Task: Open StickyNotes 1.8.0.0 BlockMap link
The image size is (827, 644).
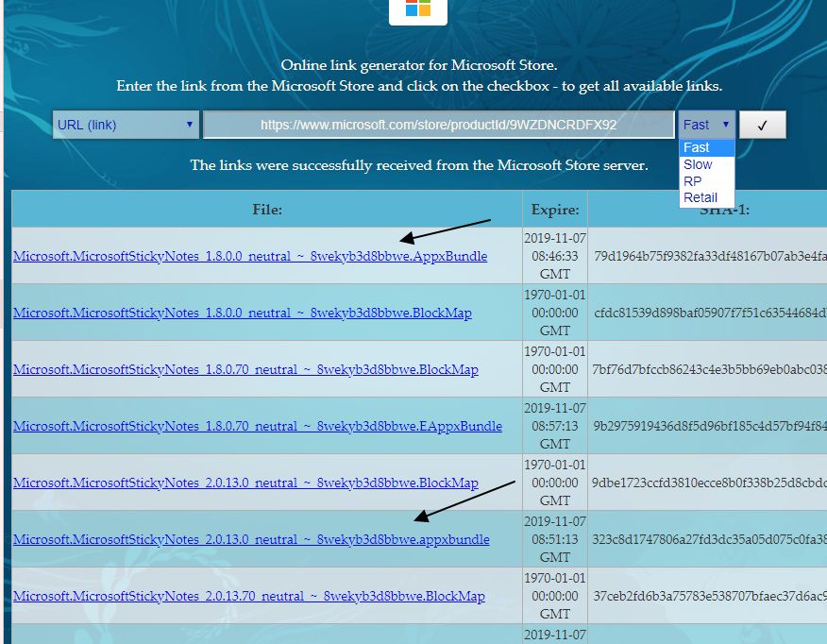Action: click(x=243, y=313)
